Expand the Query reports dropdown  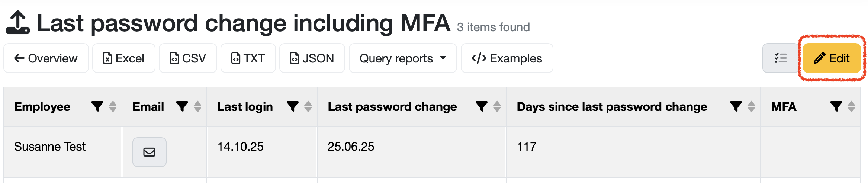tap(402, 58)
